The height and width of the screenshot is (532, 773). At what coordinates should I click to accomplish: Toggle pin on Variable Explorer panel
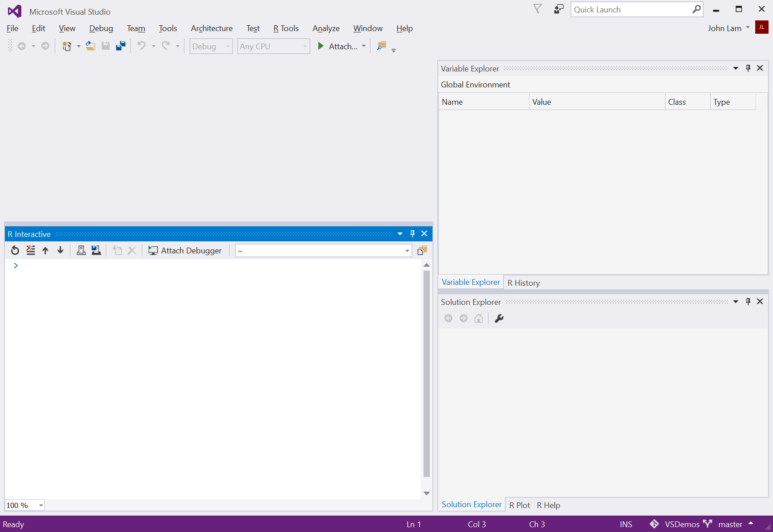click(748, 68)
